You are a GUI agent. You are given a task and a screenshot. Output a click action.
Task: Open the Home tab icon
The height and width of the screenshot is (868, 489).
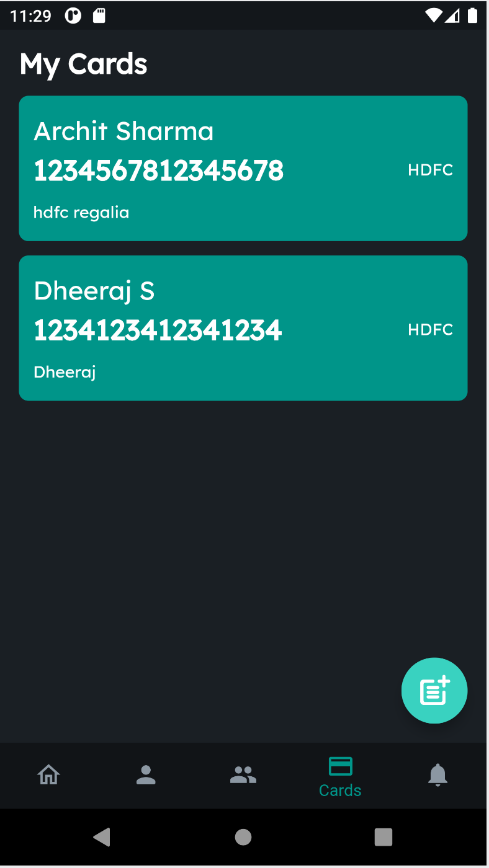click(x=48, y=774)
